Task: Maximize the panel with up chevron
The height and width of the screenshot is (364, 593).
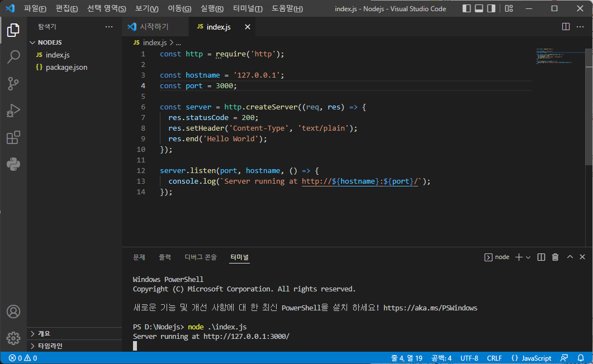Action: [570, 257]
